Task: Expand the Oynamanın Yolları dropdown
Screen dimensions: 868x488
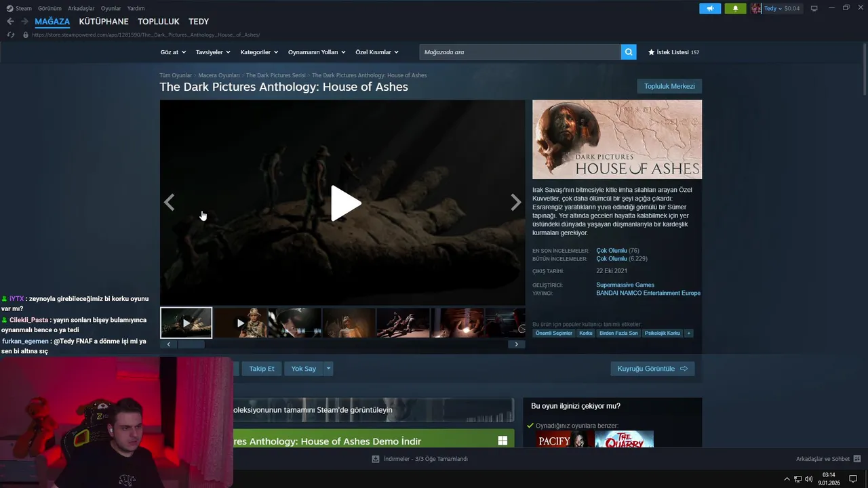Action: tap(317, 52)
